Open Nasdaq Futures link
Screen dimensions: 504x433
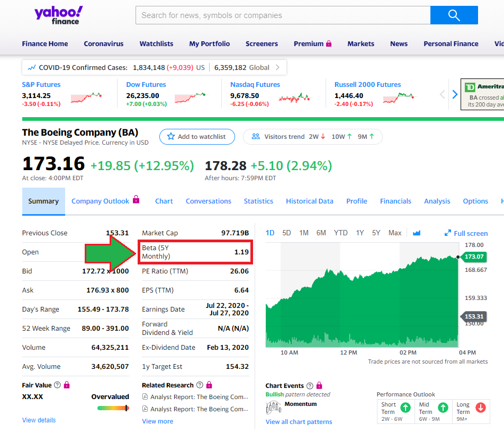click(x=255, y=85)
